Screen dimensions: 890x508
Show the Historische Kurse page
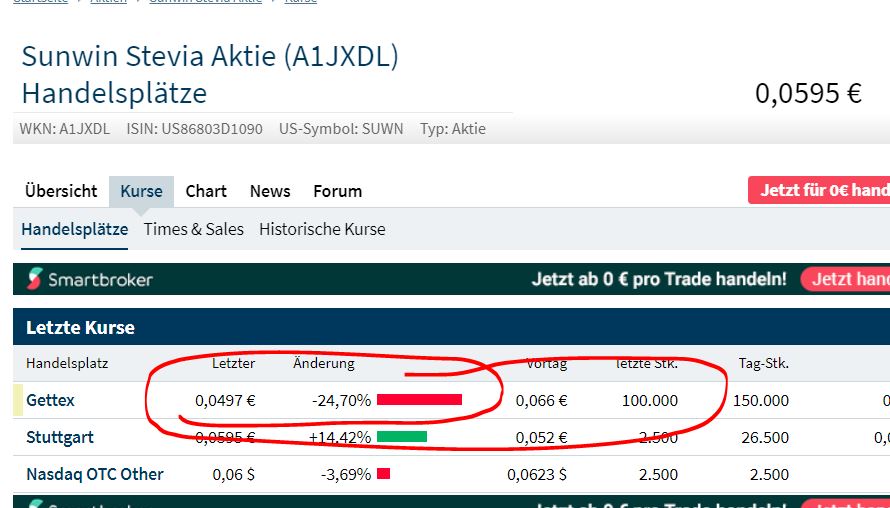(322, 229)
